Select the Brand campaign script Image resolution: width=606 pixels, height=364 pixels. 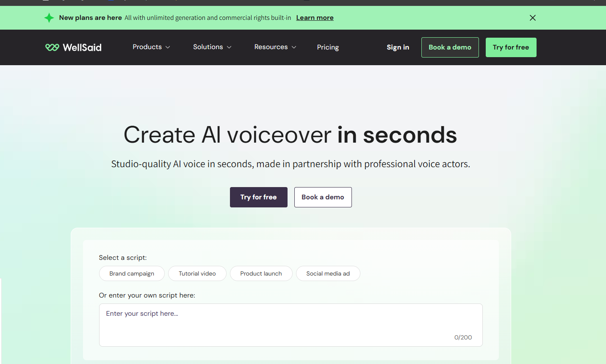(x=132, y=273)
